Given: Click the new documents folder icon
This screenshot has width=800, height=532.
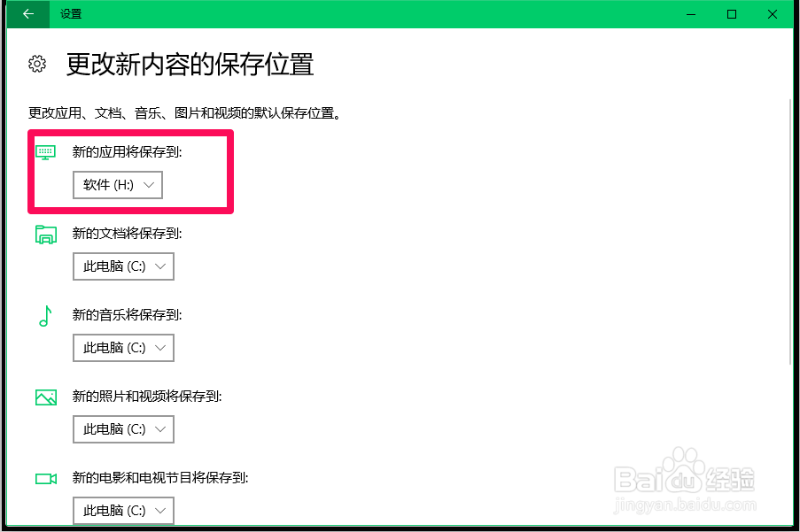Looking at the screenshot, I should pos(45,235).
